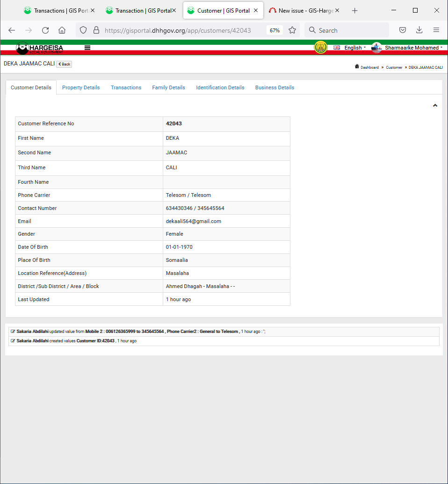Screen dimensions: 448x484
Task: Click the Back button
Action: (x=64, y=64)
